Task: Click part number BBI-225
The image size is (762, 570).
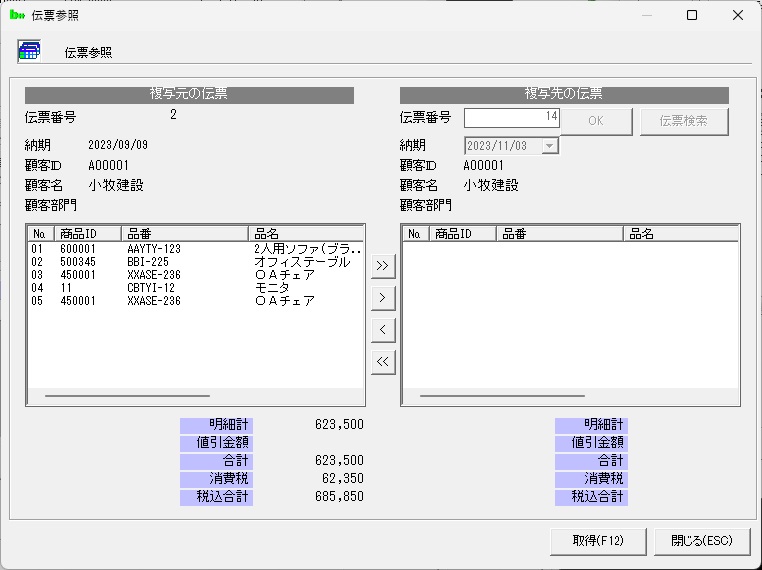Action: [148, 262]
